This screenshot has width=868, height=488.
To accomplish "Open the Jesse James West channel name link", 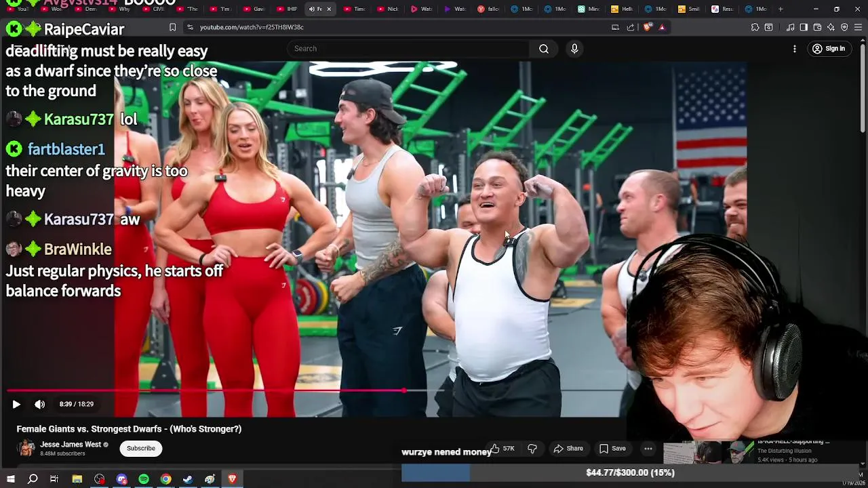I will point(71,445).
